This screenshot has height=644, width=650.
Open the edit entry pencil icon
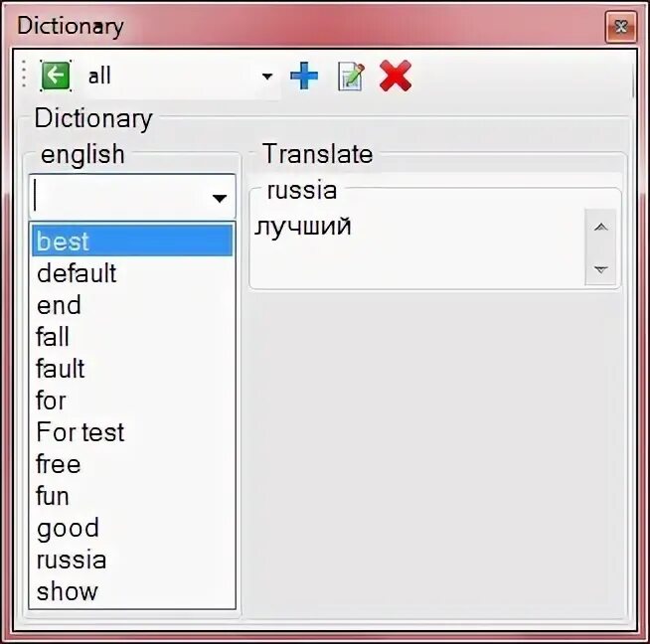[x=351, y=77]
